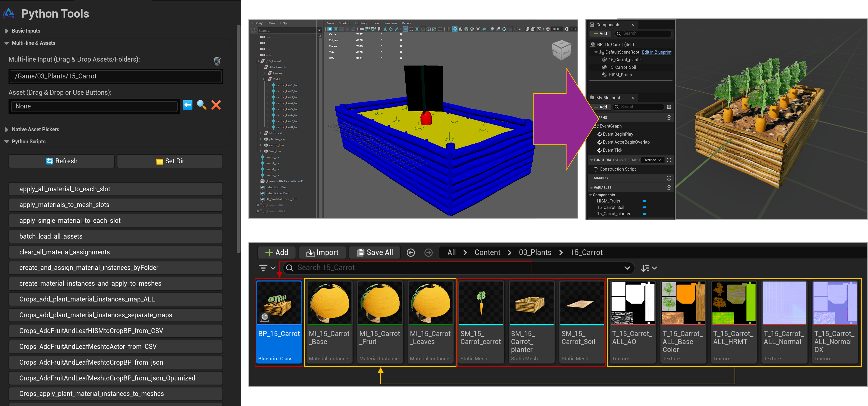Toggle 15_Carrot_Soil variable visibility pill
868x406 pixels.
point(644,207)
